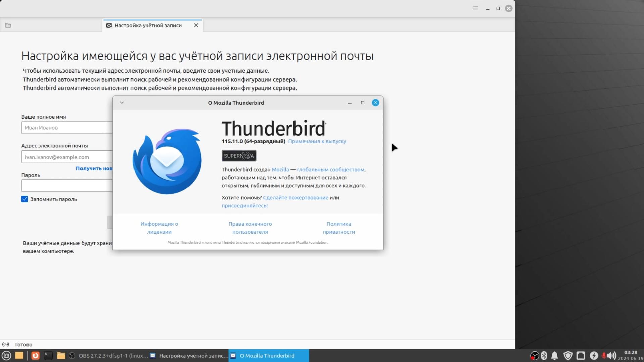Click the Thunderbird logo image
644x362 pixels.
(x=167, y=162)
